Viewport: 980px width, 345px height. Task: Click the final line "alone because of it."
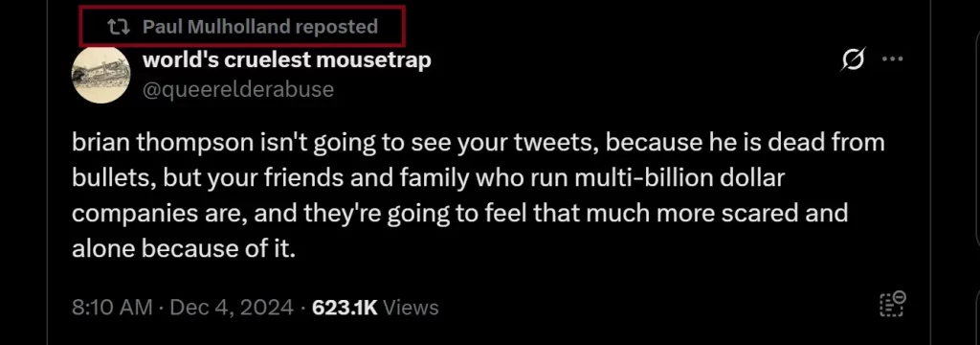183,249
